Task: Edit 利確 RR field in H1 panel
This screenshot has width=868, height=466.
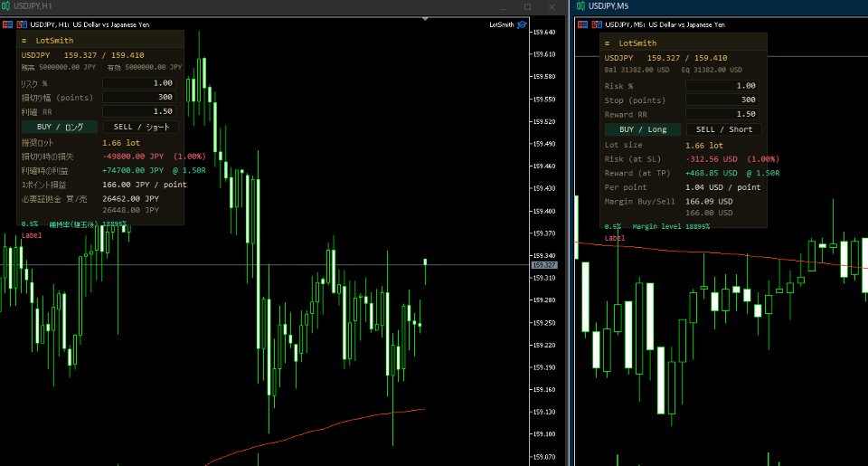Action: coord(139,111)
